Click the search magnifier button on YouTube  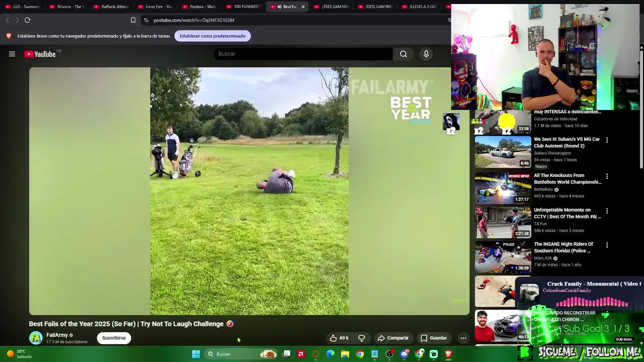click(404, 54)
